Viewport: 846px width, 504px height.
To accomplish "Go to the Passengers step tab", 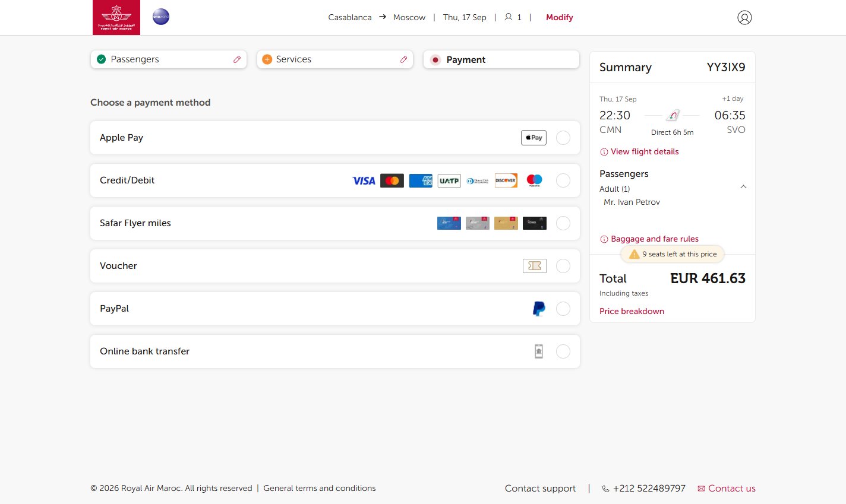I will [x=169, y=59].
